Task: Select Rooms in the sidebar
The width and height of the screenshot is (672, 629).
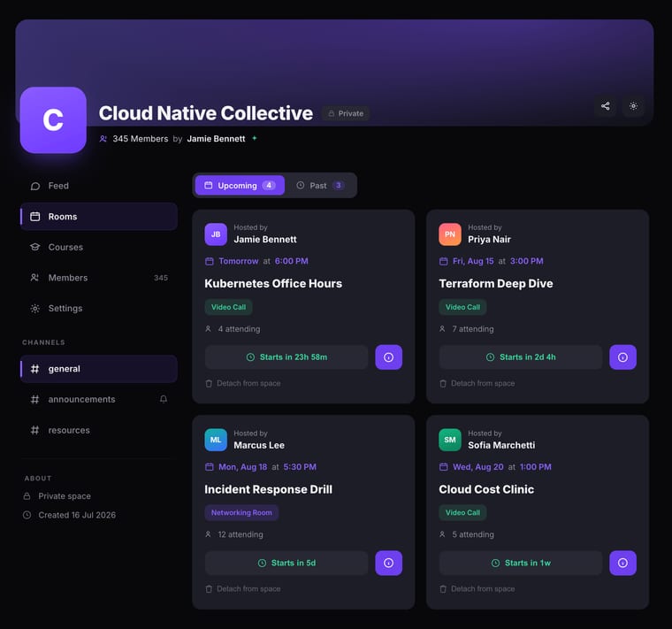Action: point(99,217)
